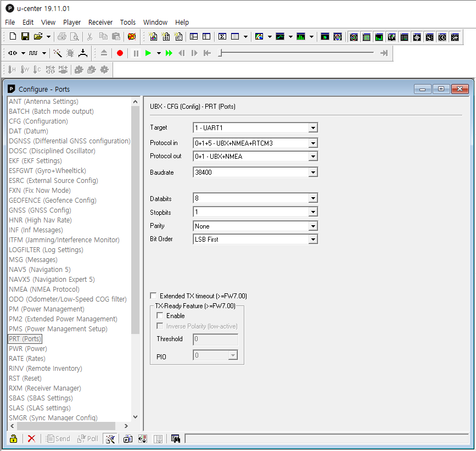Click the Poll button
The height and width of the screenshot is (451, 476).
[x=88, y=438]
